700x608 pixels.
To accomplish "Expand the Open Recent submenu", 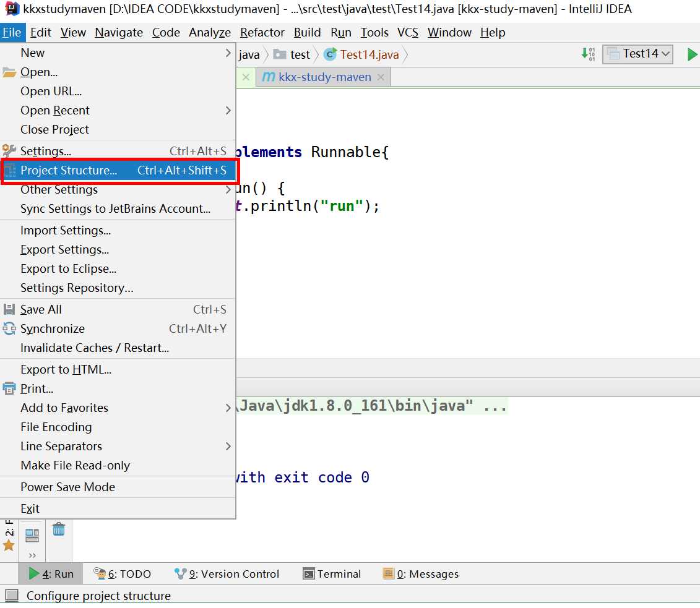I will 118,110.
